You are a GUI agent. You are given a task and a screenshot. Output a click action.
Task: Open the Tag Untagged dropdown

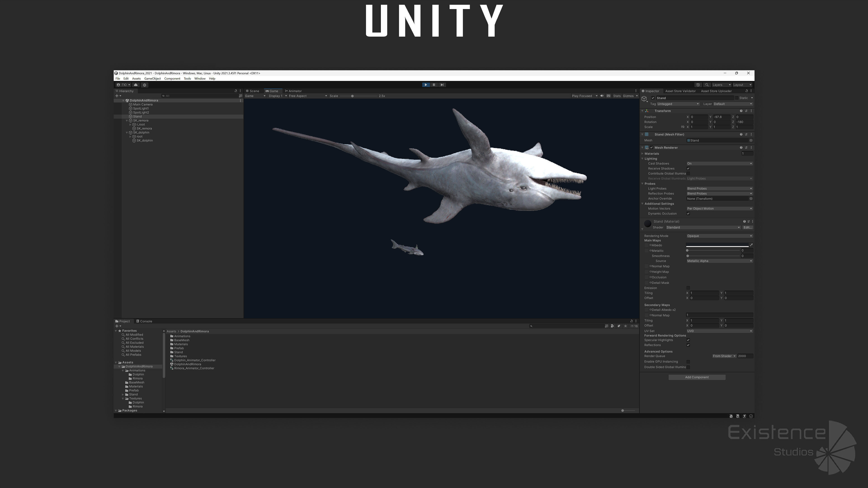[678, 104]
